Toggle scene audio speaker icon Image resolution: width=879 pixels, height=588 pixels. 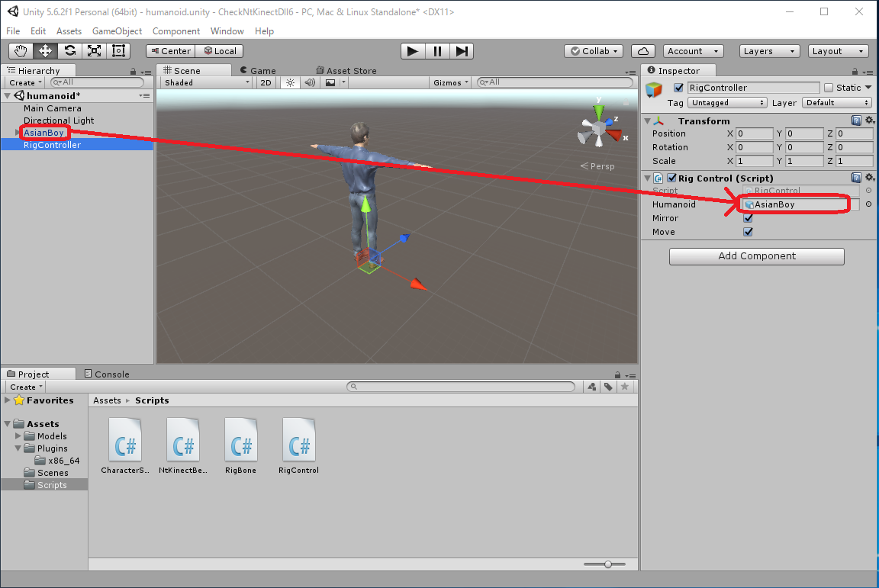(x=310, y=82)
